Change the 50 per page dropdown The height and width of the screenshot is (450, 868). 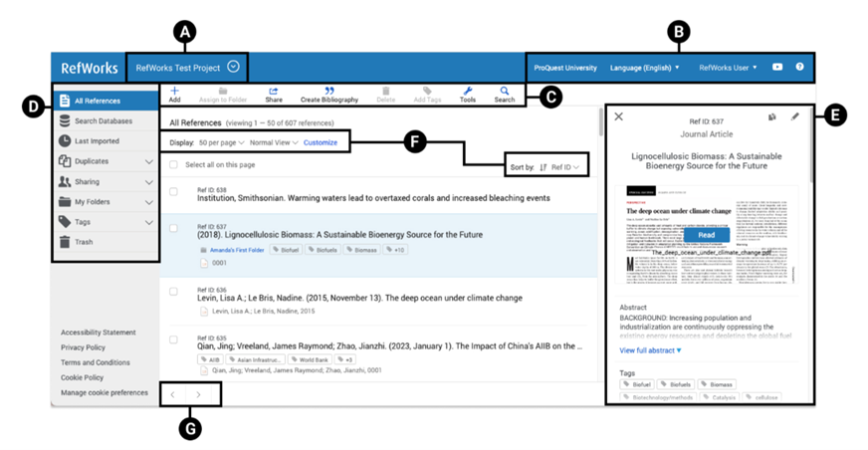click(x=221, y=142)
